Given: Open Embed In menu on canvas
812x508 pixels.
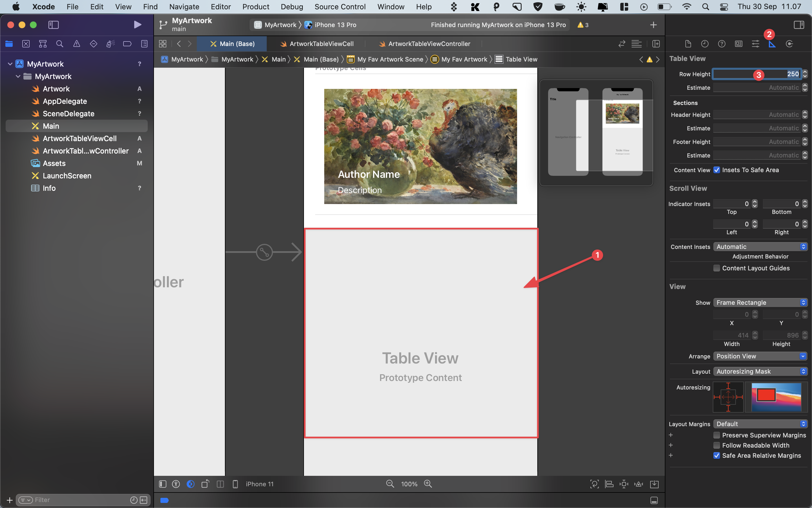Looking at the screenshot, I should pyautogui.click(x=654, y=484).
